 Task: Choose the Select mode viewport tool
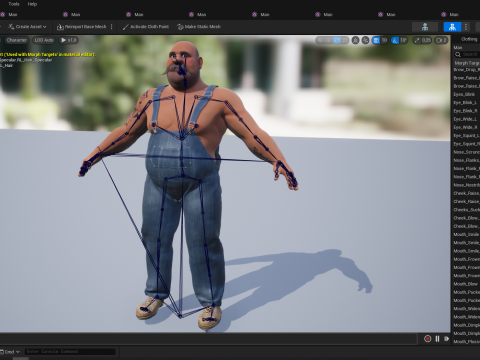tap(321, 40)
